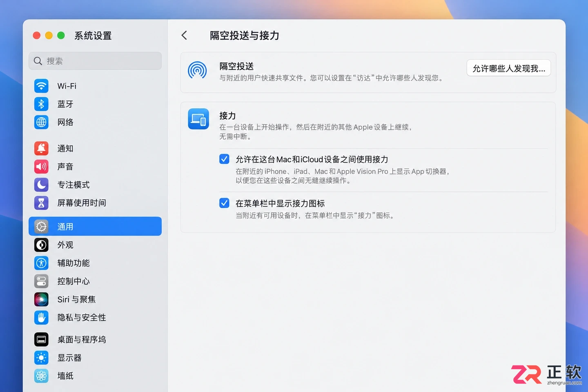The height and width of the screenshot is (392, 588).
Task: Click the sun icon for 显示器
Action: coord(41,358)
